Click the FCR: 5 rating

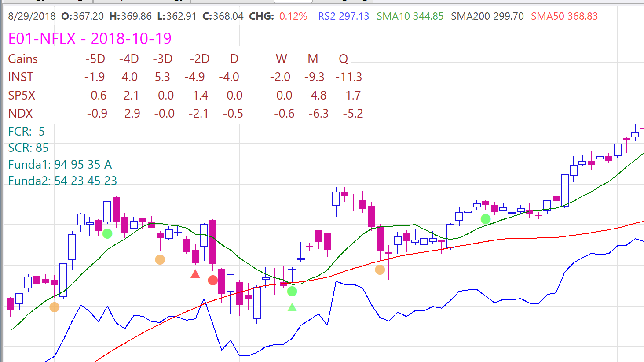pyautogui.click(x=26, y=131)
